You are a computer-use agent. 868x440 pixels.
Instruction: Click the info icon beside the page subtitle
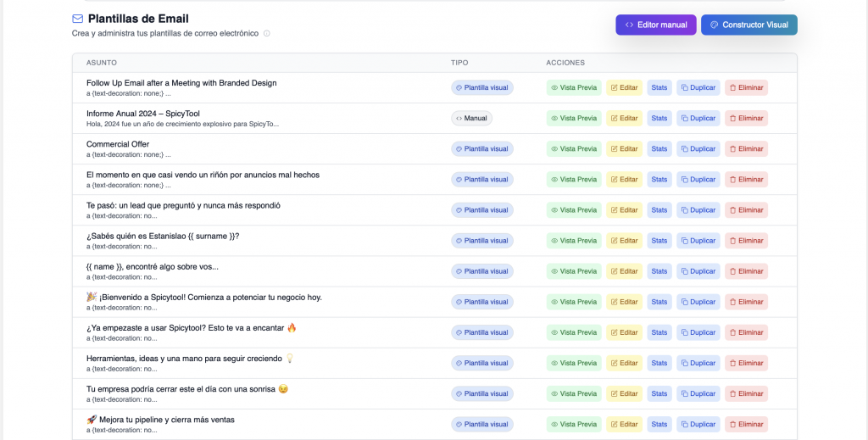tap(267, 34)
